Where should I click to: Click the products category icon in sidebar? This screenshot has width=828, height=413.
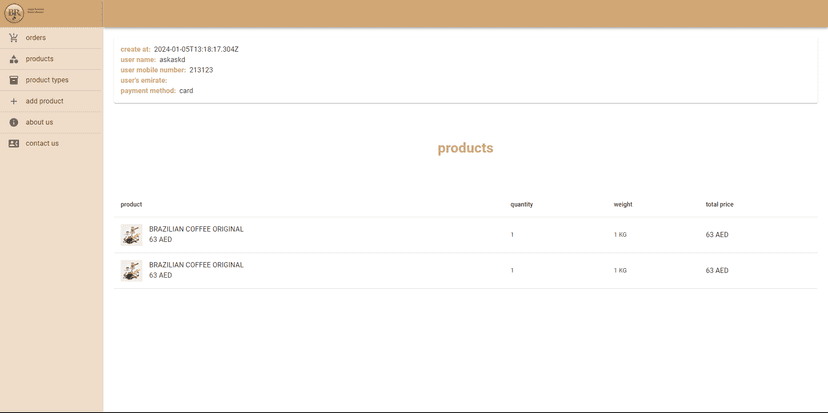pos(14,59)
